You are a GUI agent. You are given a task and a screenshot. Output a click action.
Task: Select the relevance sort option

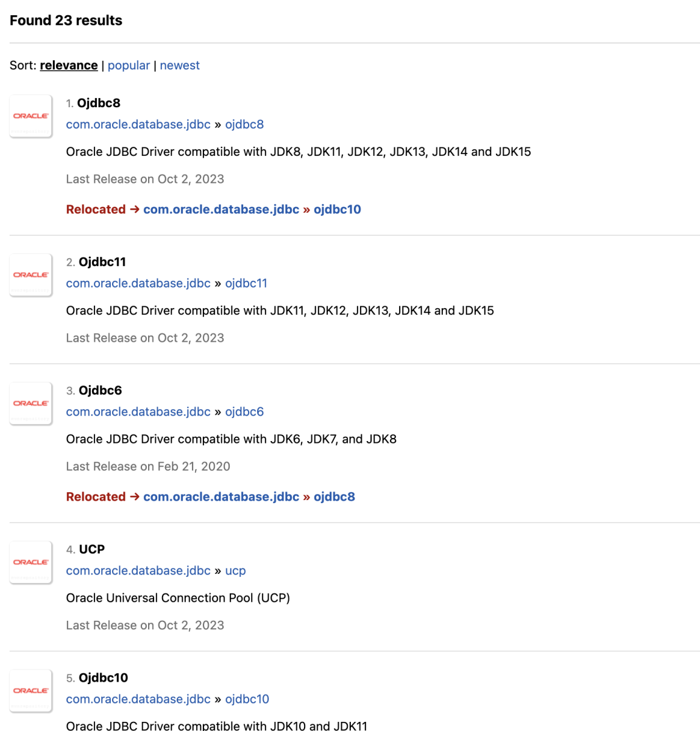tap(69, 65)
